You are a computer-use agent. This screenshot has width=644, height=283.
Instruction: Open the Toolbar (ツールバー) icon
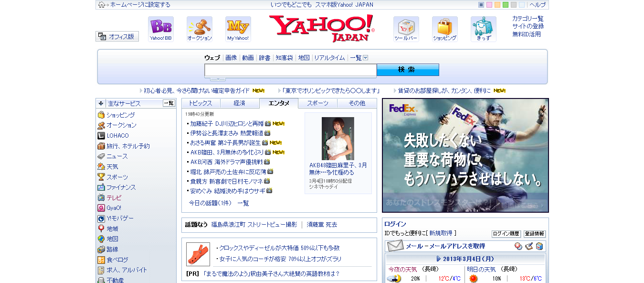pyautogui.click(x=406, y=29)
